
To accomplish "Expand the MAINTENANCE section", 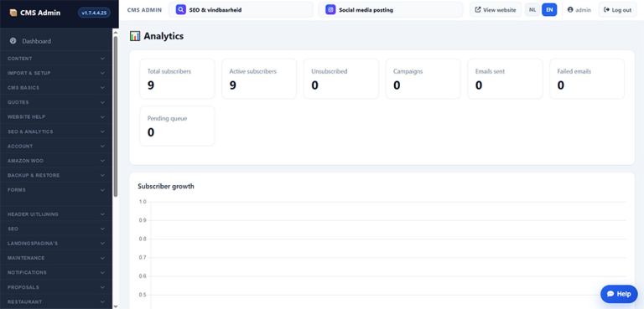I will click(x=56, y=258).
